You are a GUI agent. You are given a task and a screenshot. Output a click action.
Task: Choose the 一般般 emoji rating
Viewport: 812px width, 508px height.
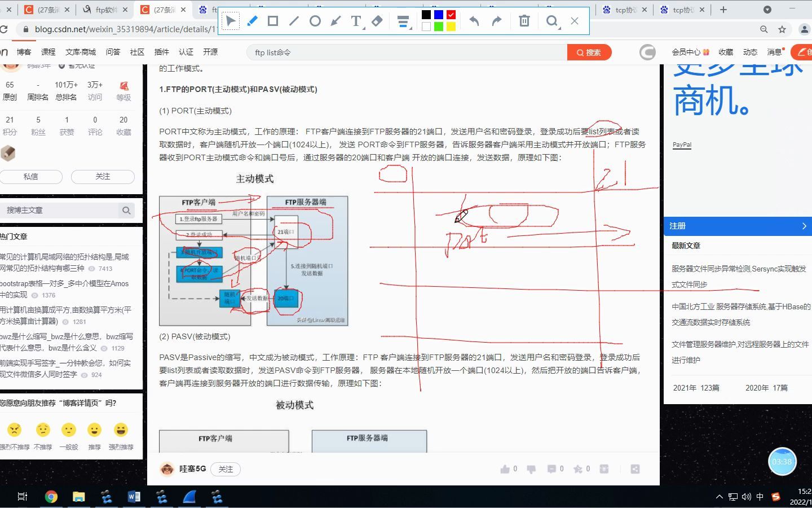(x=68, y=430)
